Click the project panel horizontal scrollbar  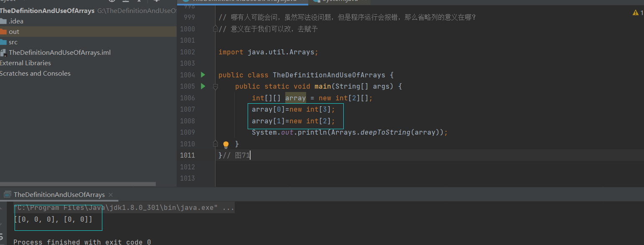pos(78,184)
